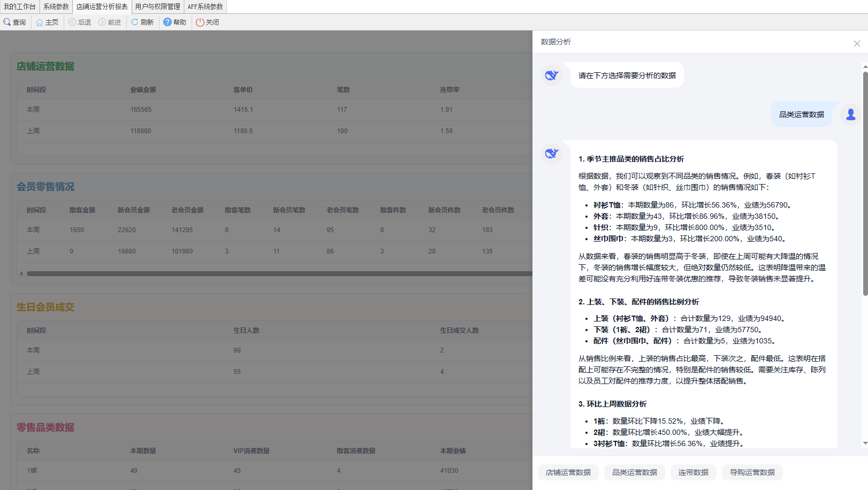Open the APP系统参数 tab
The image size is (868, 490).
tap(205, 7)
